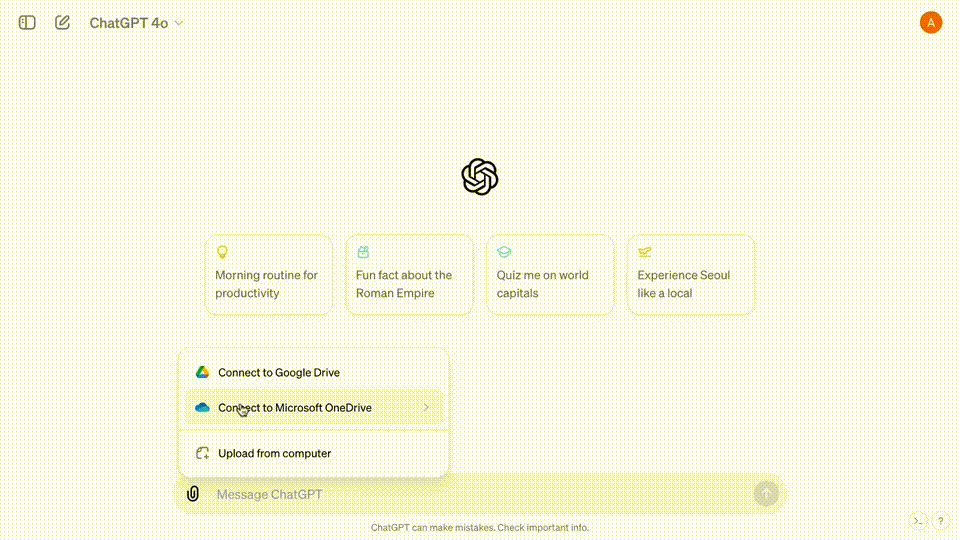The image size is (960, 540).
Task: Click the OneDrive cloud icon
Action: tap(202, 408)
